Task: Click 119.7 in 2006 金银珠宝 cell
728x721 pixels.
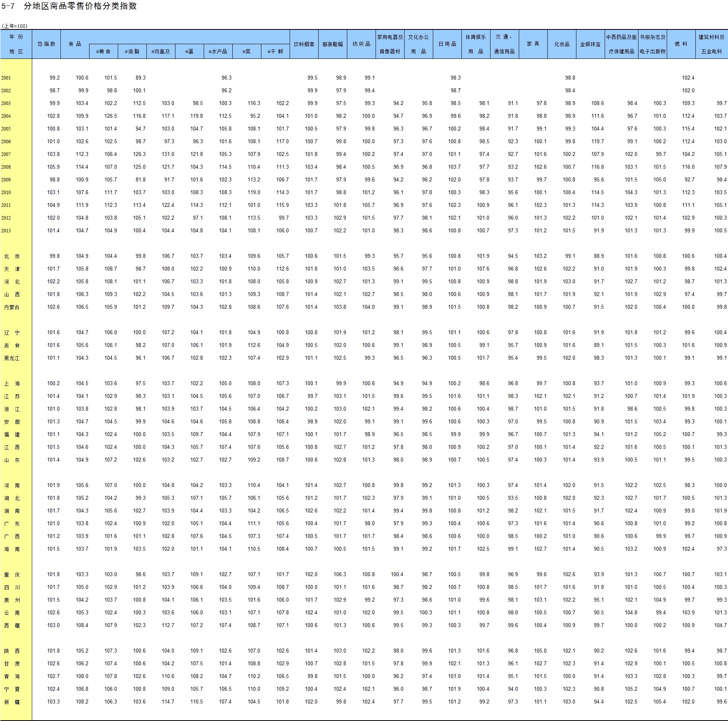Action: click(598, 141)
